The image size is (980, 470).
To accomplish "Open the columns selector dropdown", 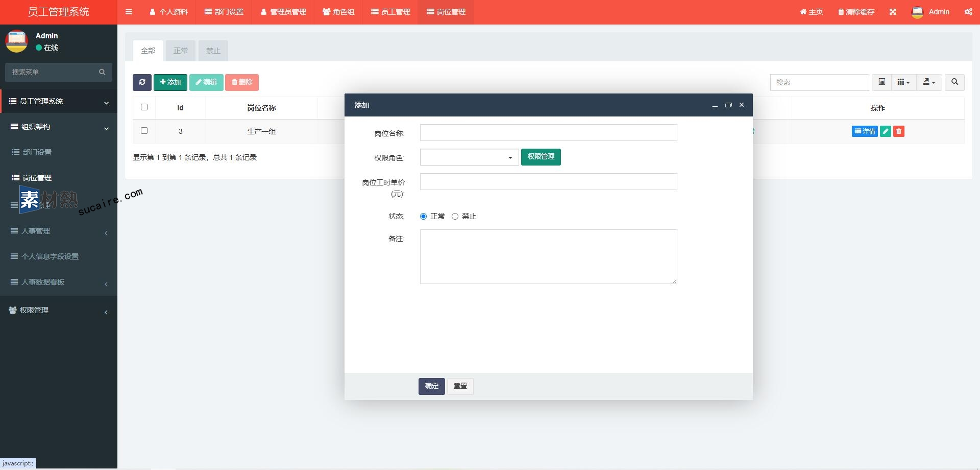I will [x=903, y=82].
